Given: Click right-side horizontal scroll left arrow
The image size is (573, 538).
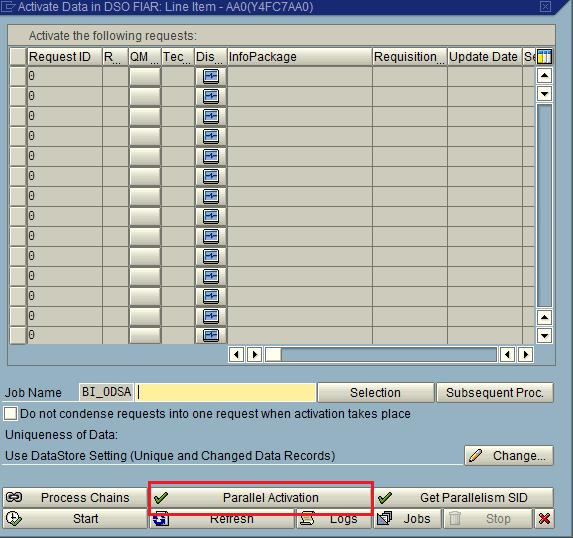Looking at the screenshot, I should (x=507, y=354).
